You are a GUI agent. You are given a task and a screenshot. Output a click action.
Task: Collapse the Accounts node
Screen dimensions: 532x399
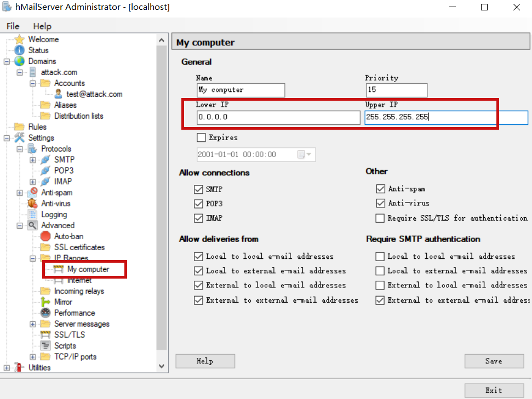(32, 83)
